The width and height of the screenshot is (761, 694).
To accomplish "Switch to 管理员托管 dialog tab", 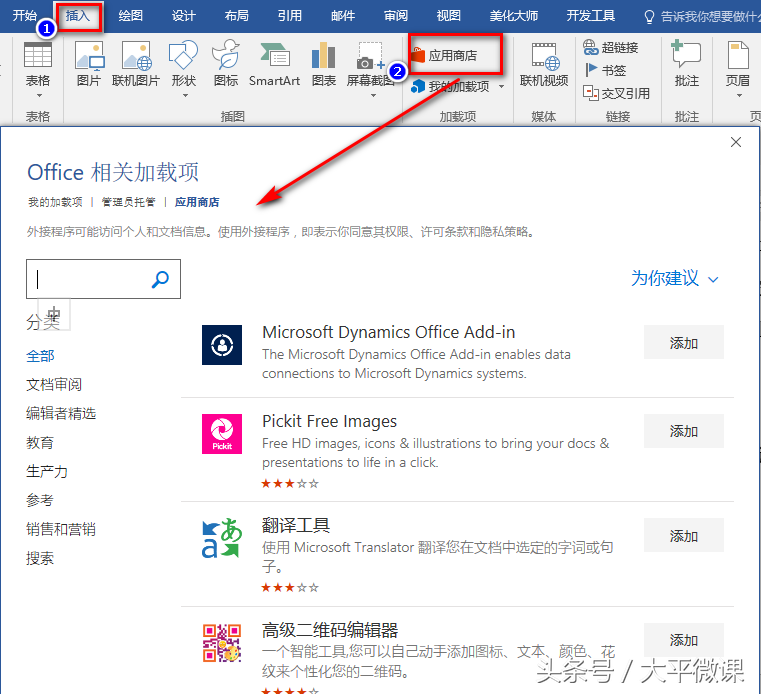I will click(x=129, y=202).
